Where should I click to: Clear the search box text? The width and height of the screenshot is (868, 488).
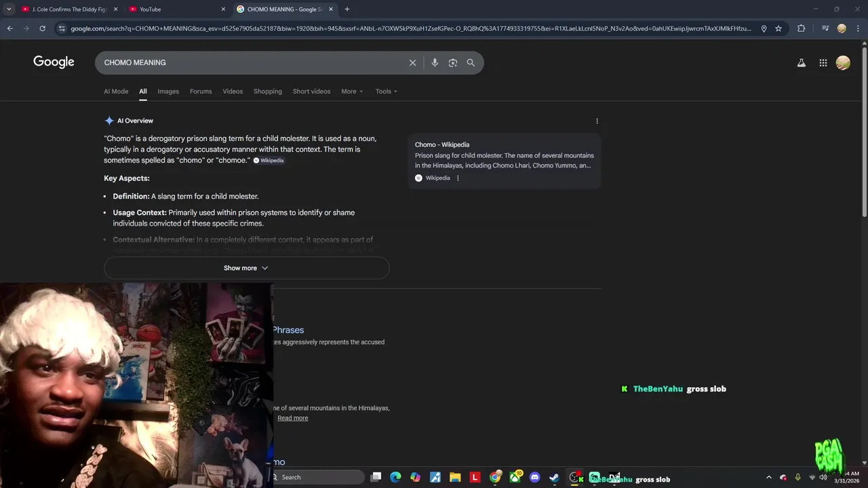coord(412,62)
